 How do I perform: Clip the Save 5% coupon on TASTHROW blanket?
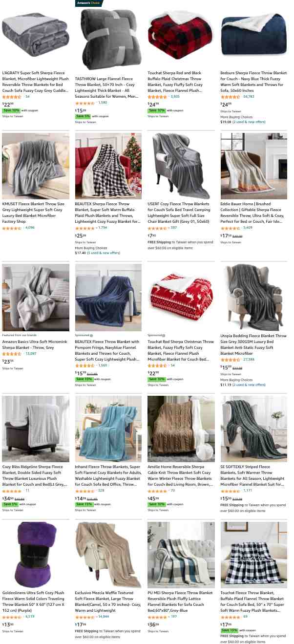pyautogui.click(x=83, y=116)
